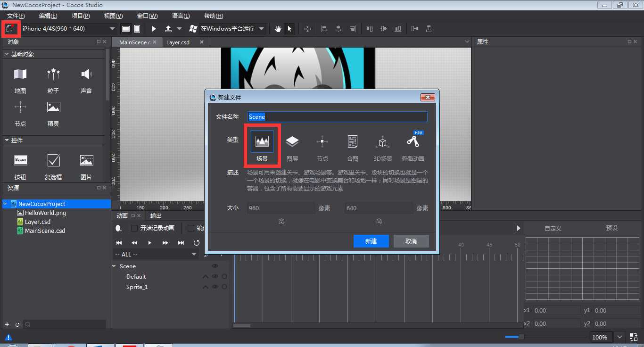Switch the canvas to landscape orientation
644x347 pixels.
[x=126, y=29]
